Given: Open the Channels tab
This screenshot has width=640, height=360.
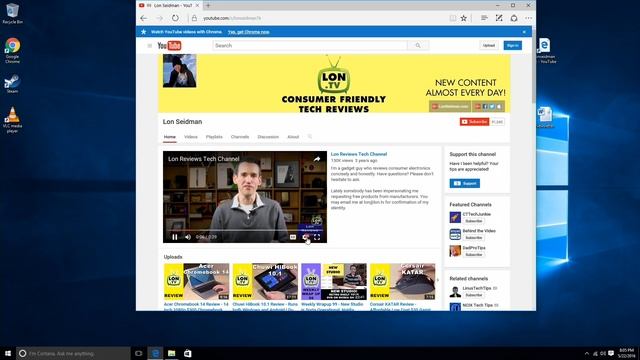Looking at the screenshot, I should 240,137.
